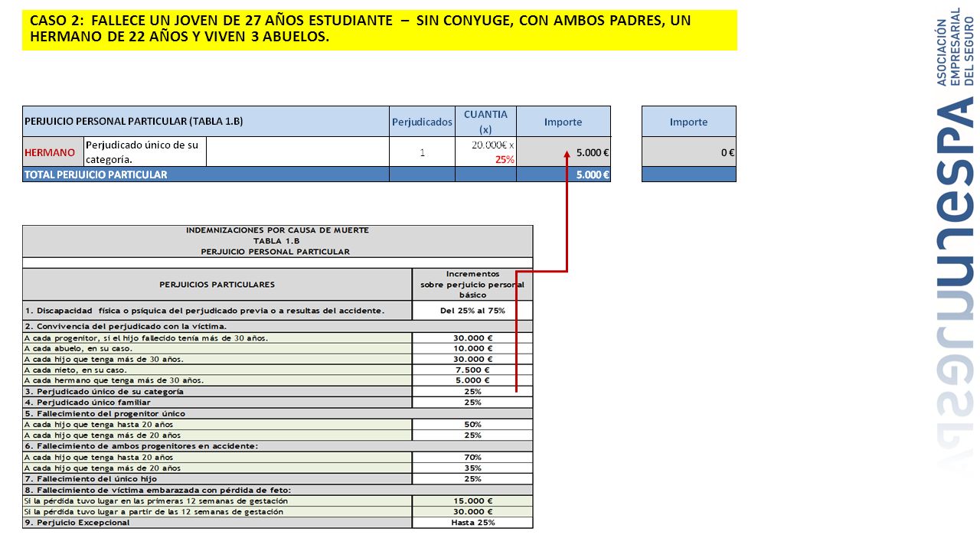Select 'Perjudicado único de su categoría.' in HERMANO row

(145, 152)
